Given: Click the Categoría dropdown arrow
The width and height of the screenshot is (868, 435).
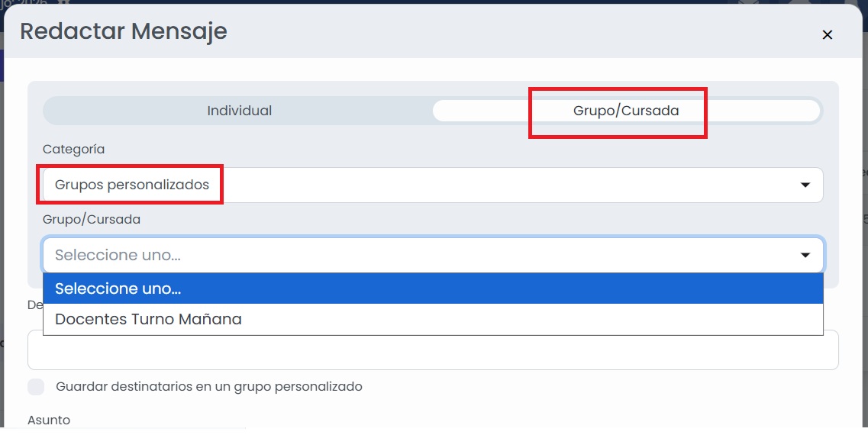Looking at the screenshot, I should tap(805, 185).
